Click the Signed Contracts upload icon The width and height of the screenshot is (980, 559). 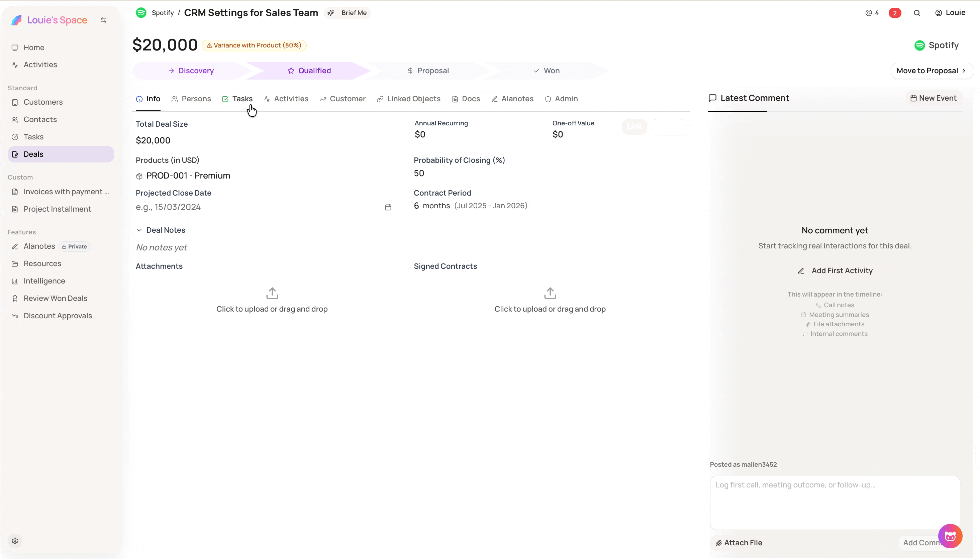pos(550,293)
